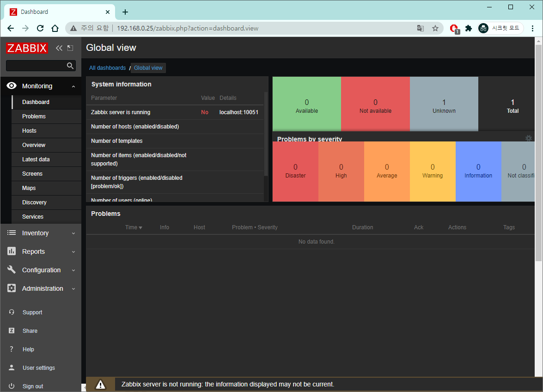Click the High severity tile
The width and height of the screenshot is (543, 392).
pyautogui.click(x=341, y=171)
